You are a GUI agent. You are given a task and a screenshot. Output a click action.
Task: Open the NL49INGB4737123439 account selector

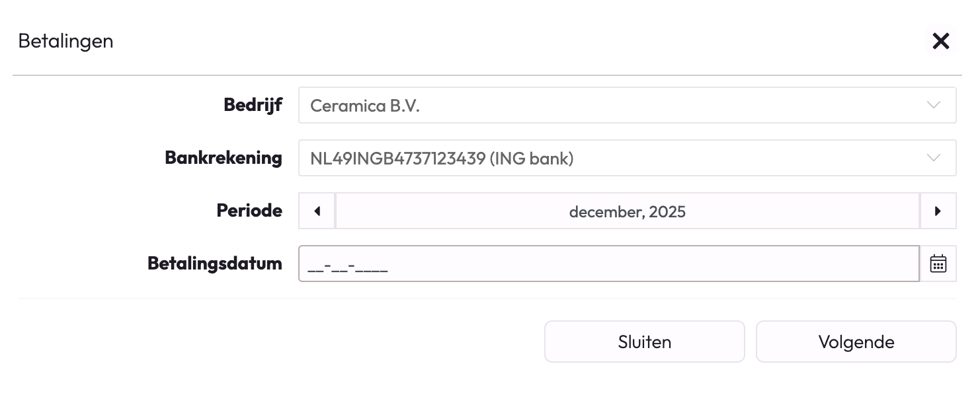[628, 158]
